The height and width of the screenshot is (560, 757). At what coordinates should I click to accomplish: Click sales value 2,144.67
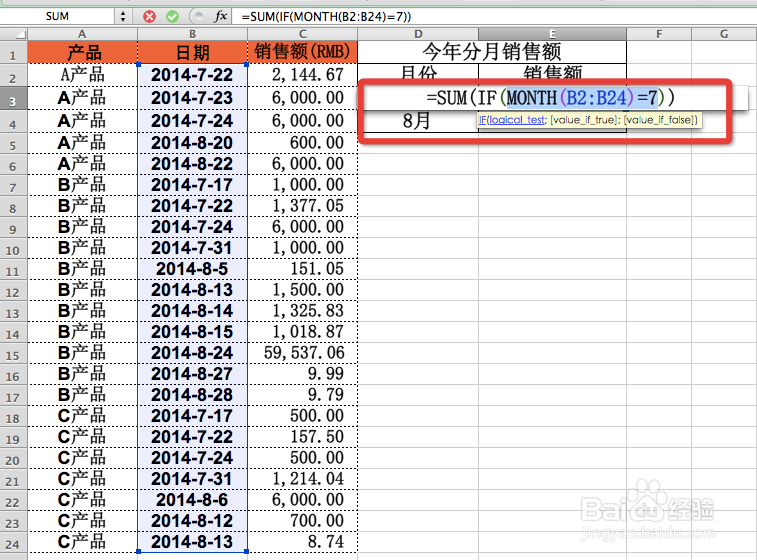point(303,75)
